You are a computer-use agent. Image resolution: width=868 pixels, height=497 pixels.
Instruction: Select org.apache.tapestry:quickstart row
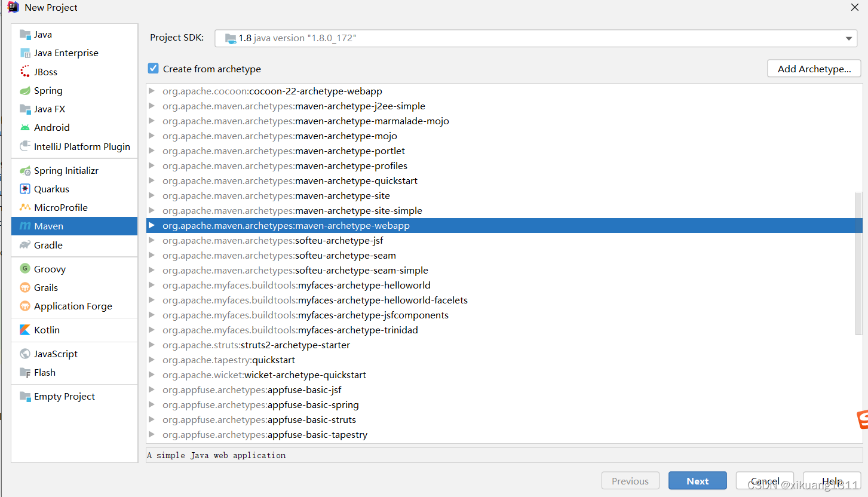(504, 360)
